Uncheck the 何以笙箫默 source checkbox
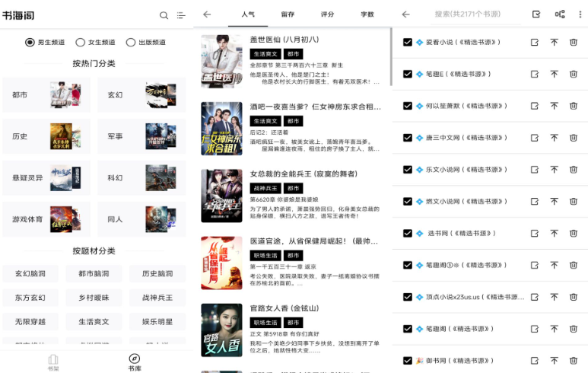 [408, 107]
